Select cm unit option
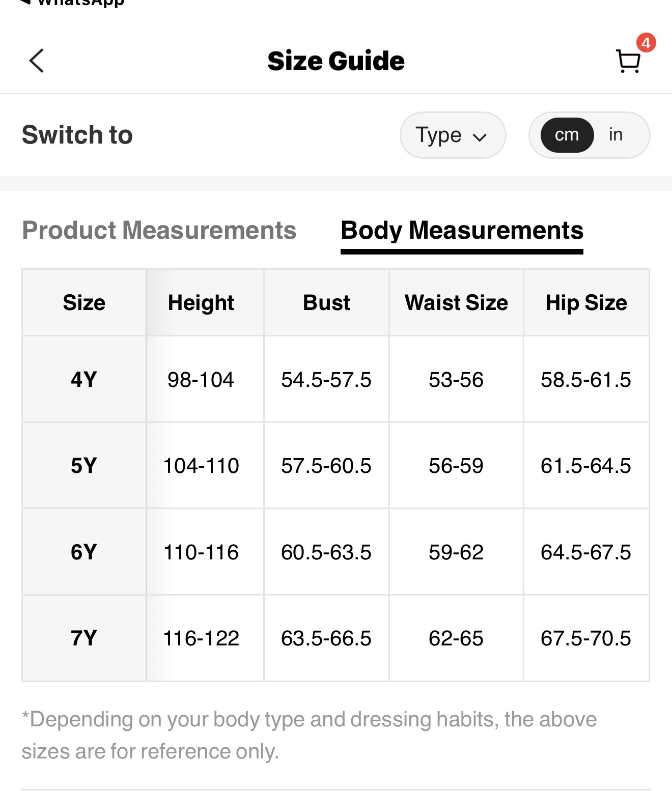Image resolution: width=672 pixels, height=791 pixels. click(x=567, y=135)
